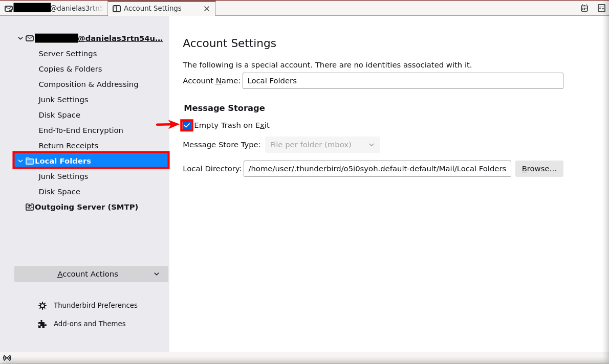
Task: Click the Browse button for Local Directory
Action: tap(539, 169)
